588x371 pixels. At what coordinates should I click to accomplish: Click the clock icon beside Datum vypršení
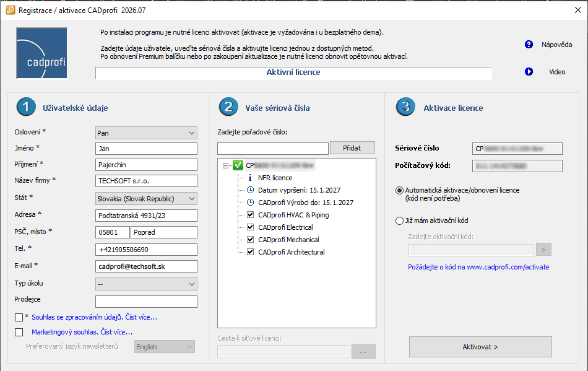pos(250,190)
